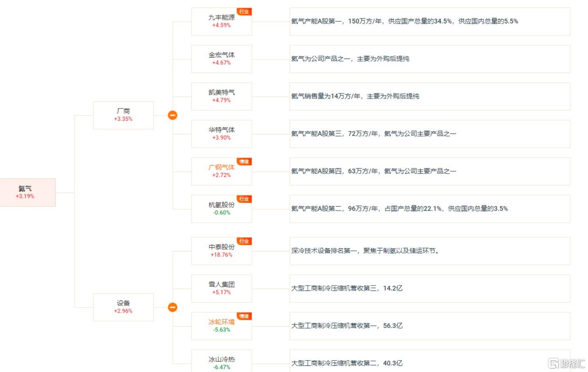Open the 金宏气体 stock node

(x=221, y=59)
